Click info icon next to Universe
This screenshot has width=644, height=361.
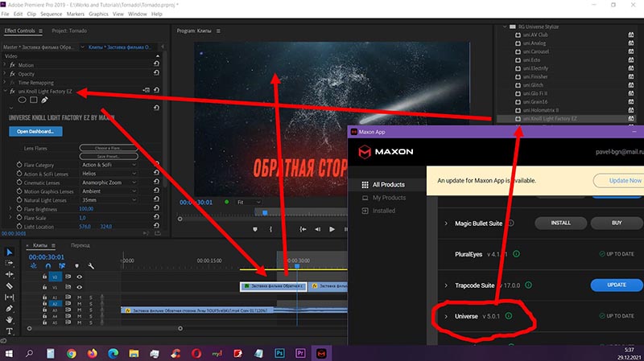(509, 316)
